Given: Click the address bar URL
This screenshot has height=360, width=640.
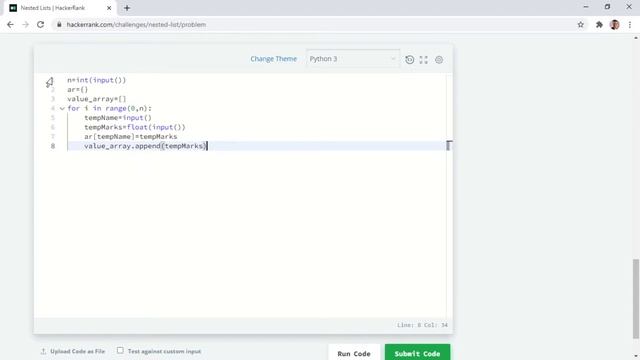Looking at the screenshot, I should (136, 24).
